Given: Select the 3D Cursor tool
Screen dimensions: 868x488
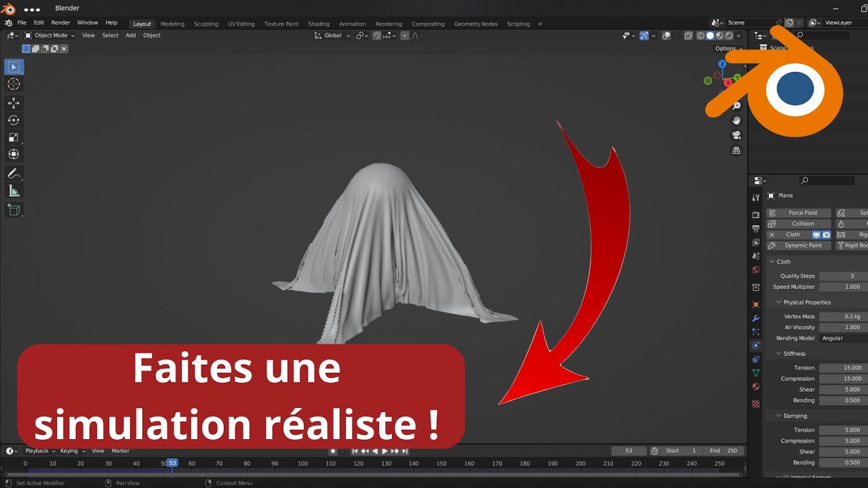Looking at the screenshot, I should [x=14, y=84].
